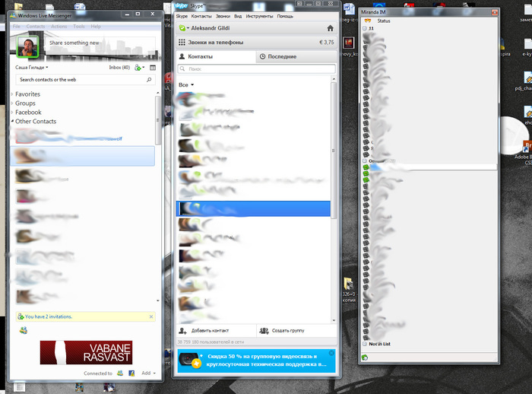
Task: Click the Messenger profile picture
Action: pyautogui.click(x=28, y=47)
